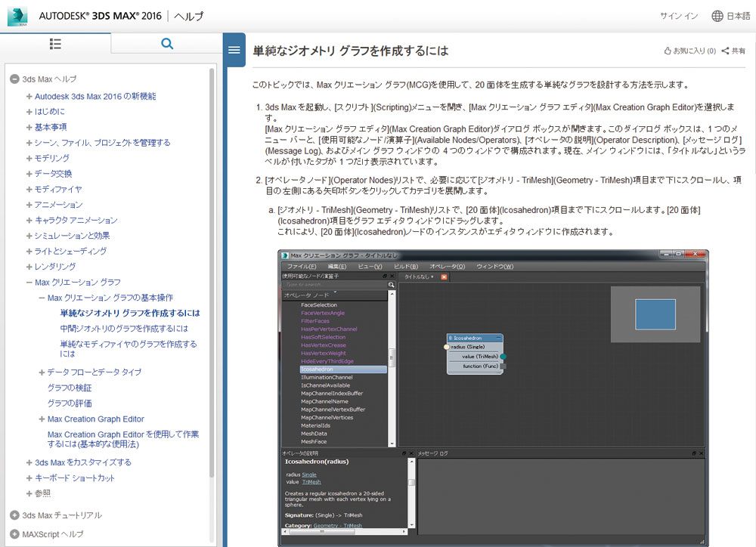Open the グラフの検証 topic
The height and width of the screenshot is (547, 756).
pyautogui.click(x=70, y=388)
